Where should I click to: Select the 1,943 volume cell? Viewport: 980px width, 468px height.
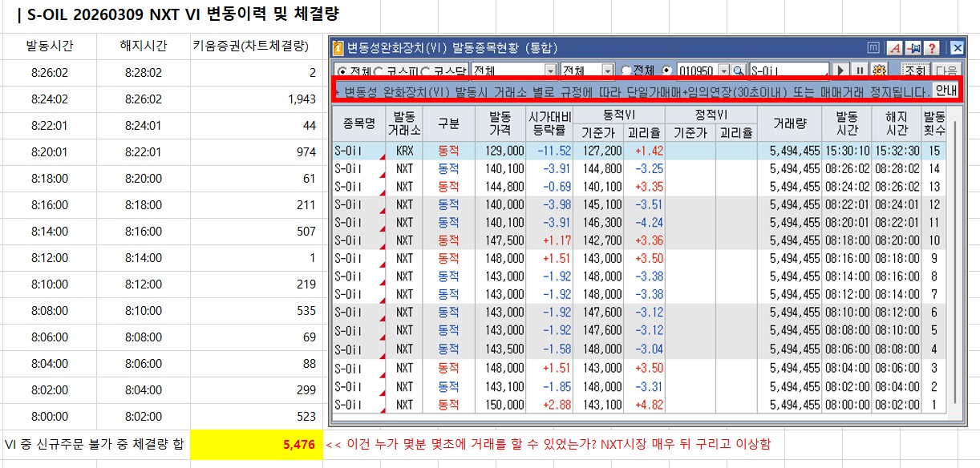pyautogui.click(x=257, y=99)
